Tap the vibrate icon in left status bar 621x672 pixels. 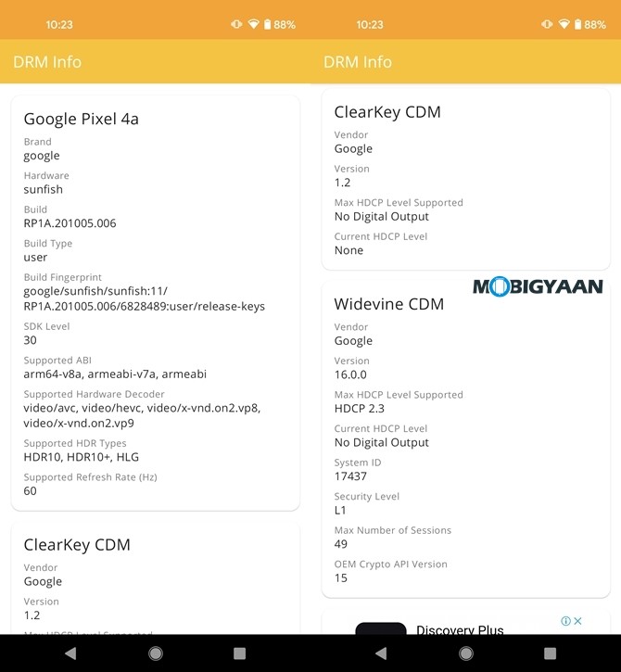pos(236,24)
